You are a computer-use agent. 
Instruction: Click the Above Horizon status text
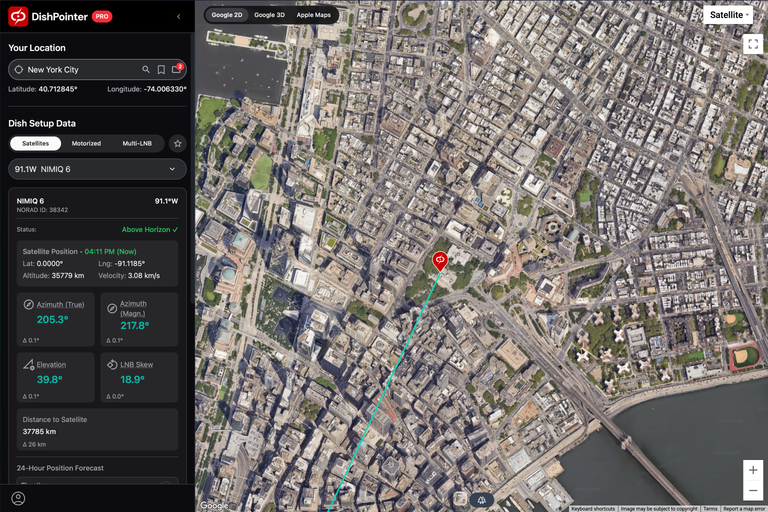point(150,229)
